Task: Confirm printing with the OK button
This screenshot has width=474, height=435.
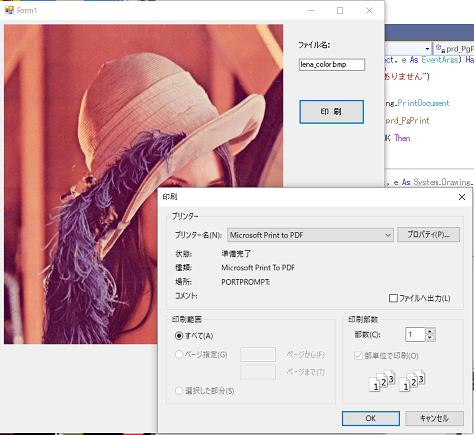Action: coord(371,418)
